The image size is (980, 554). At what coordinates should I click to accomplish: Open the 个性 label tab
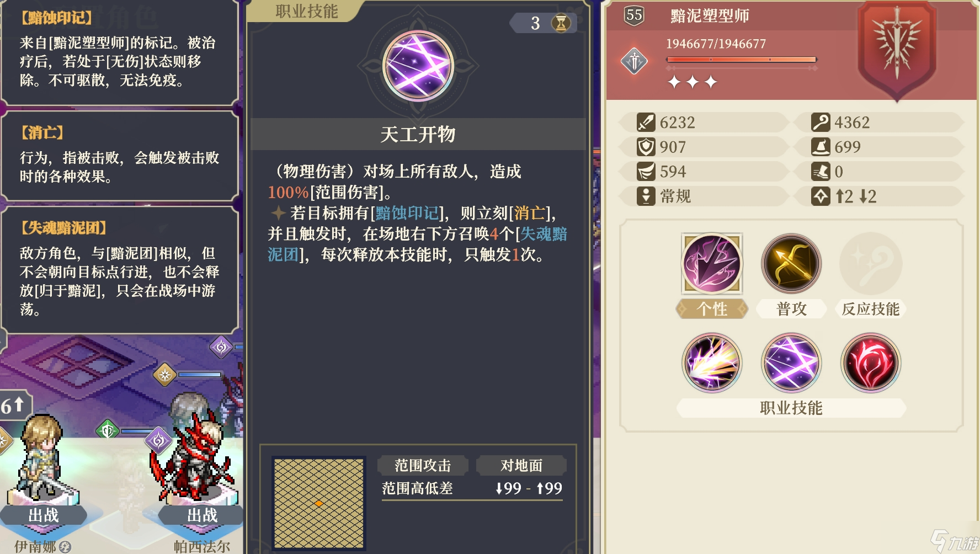712,309
